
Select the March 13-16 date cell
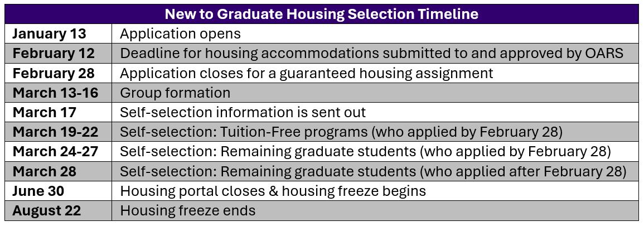tap(59, 93)
